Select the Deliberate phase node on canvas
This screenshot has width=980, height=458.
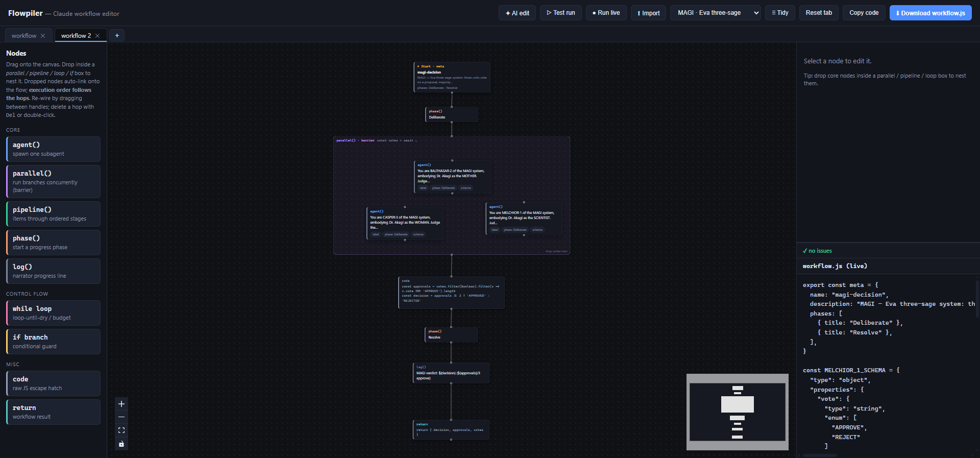pos(452,114)
